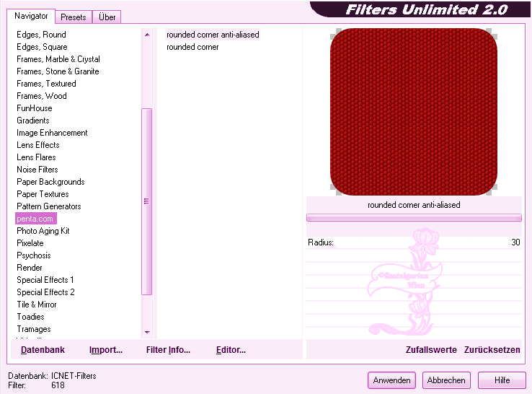Screen dimensions: 532x394
Task: Select Frames, Marble & Crystal category
Action: [x=58, y=59]
